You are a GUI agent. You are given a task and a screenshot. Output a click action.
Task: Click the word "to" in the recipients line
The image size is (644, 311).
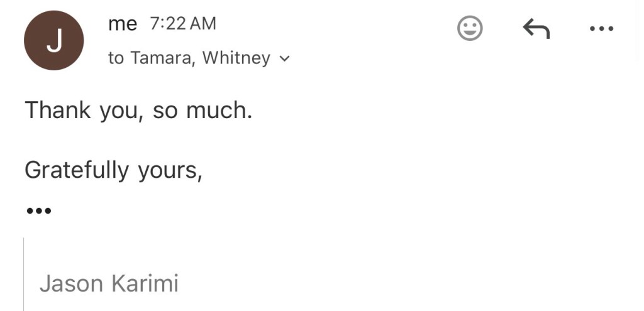pos(116,58)
